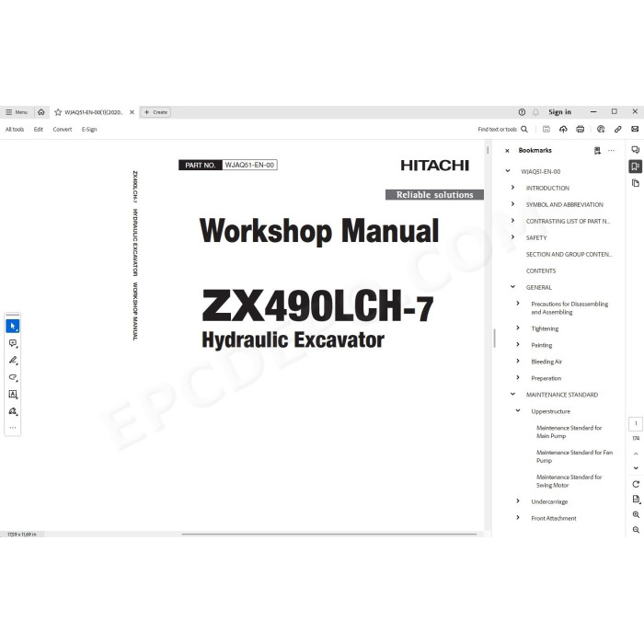Collapse MAINTENANCE STANDARD bookmark

pyautogui.click(x=512, y=394)
